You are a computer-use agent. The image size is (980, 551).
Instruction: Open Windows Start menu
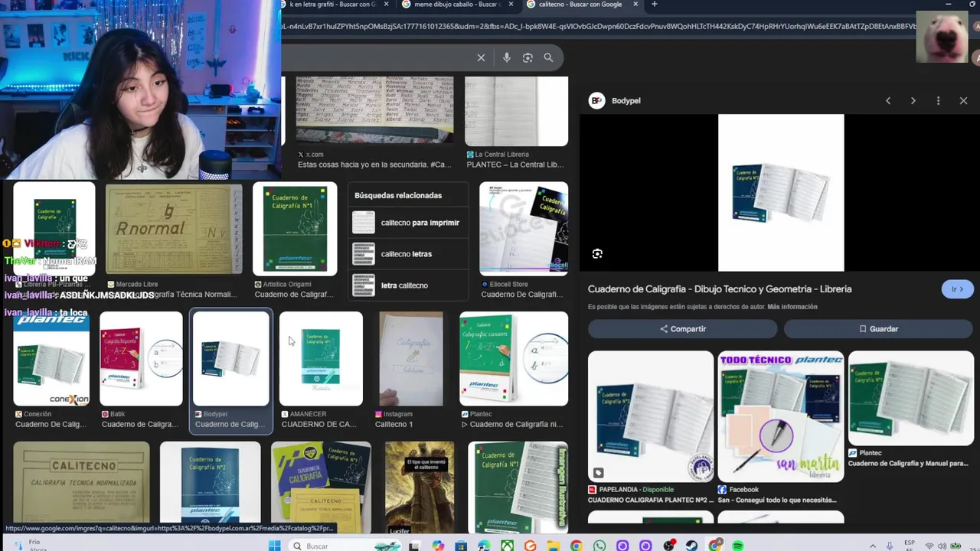tap(274, 546)
